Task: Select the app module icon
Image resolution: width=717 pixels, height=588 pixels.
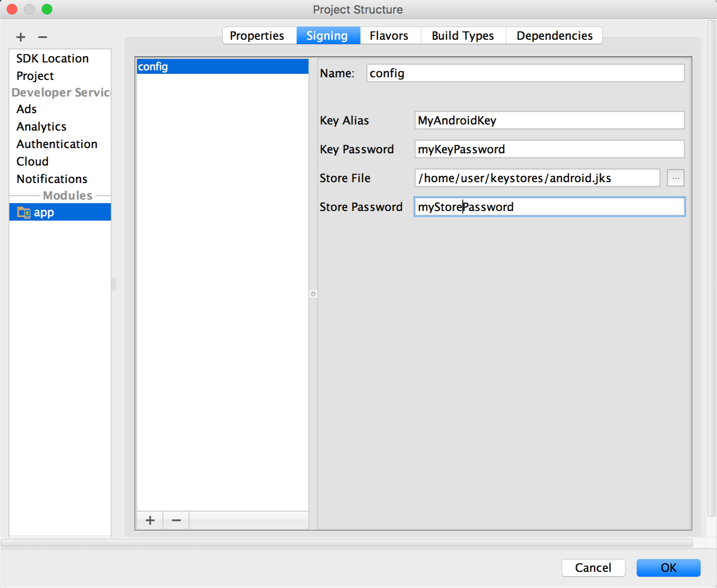Action: click(x=24, y=213)
